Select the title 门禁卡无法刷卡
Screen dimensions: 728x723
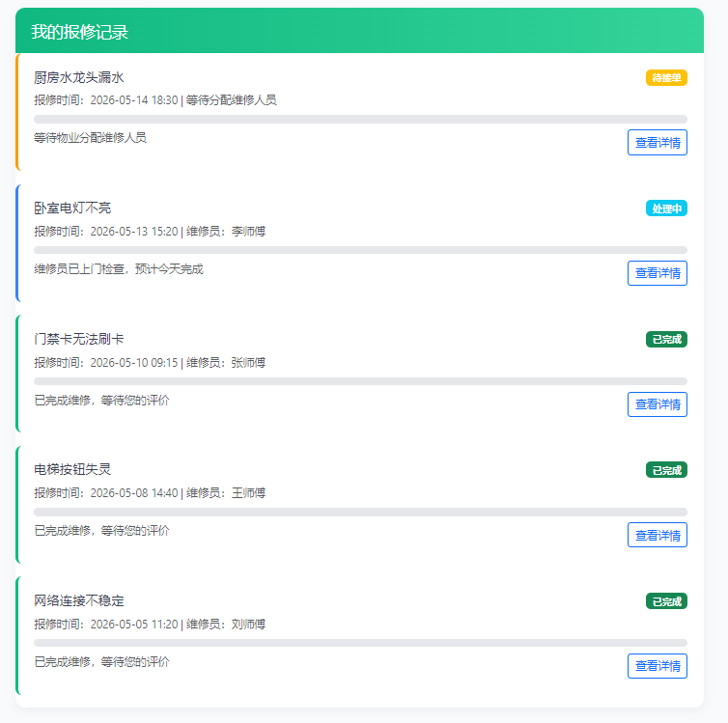(x=79, y=339)
